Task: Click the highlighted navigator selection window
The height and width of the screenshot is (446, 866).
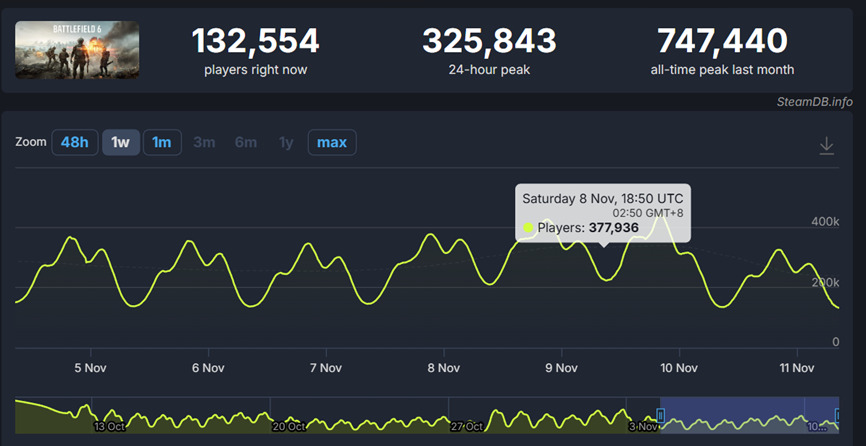Action: click(x=748, y=415)
